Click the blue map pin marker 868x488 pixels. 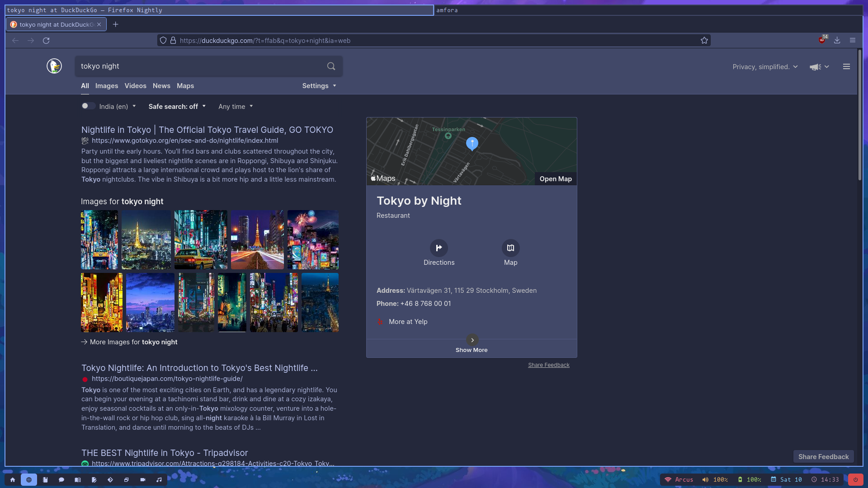pos(472,144)
